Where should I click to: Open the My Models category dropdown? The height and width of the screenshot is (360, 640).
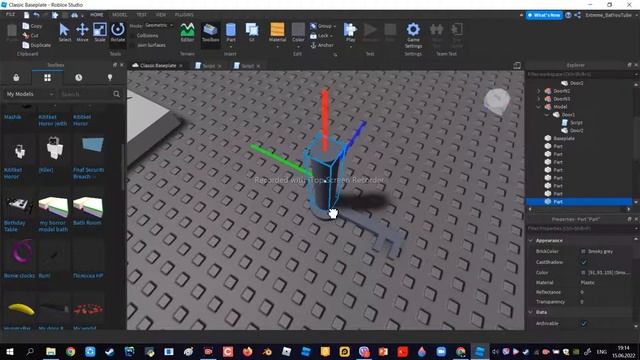click(x=29, y=94)
